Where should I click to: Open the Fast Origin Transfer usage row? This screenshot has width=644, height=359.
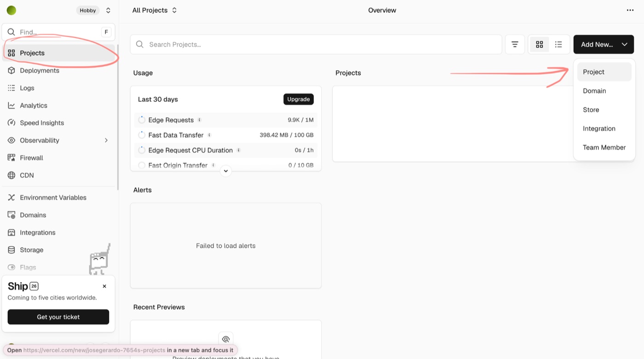click(x=226, y=165)
